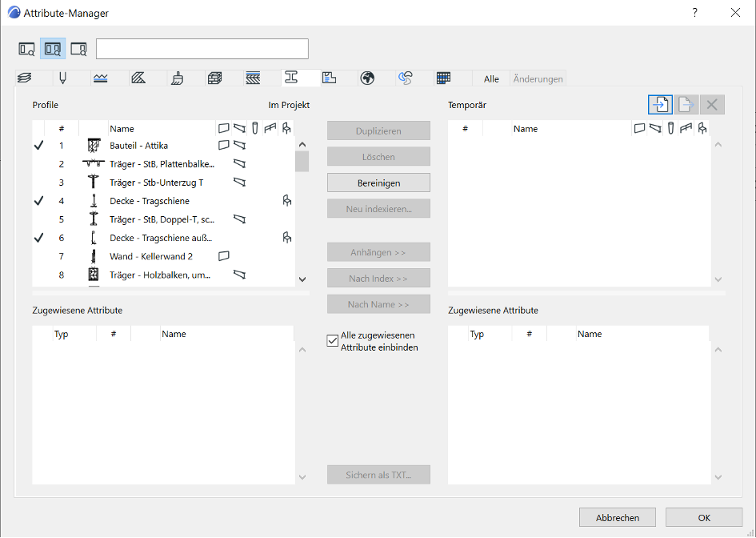Click into the search text field
Screen dimensions: 756x538
point(202,49)
